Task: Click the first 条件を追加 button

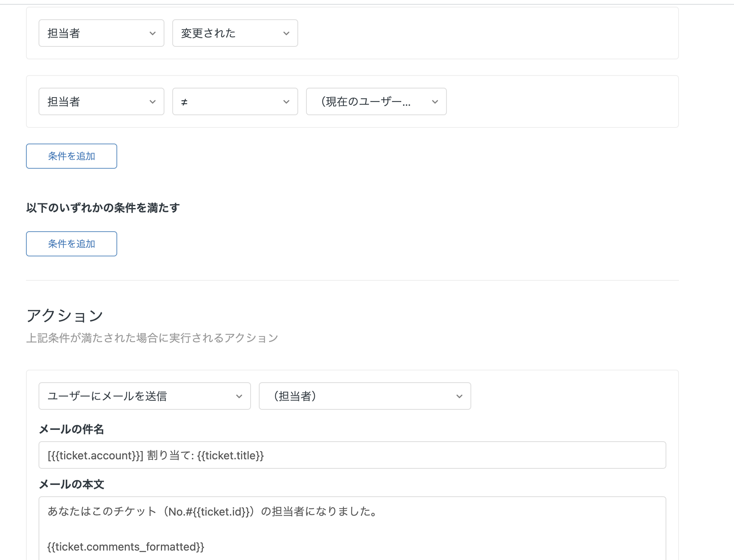Action: coord(71,156)
